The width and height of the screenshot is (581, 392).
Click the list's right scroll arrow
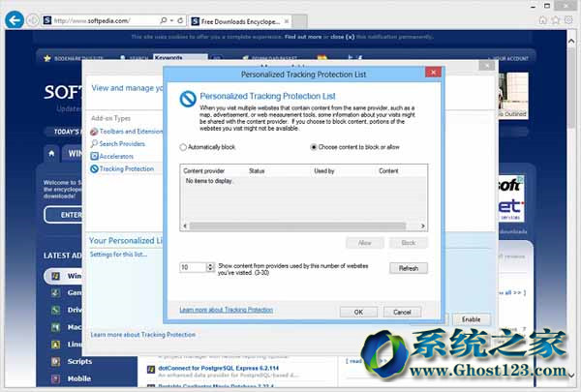pos(422,226)
